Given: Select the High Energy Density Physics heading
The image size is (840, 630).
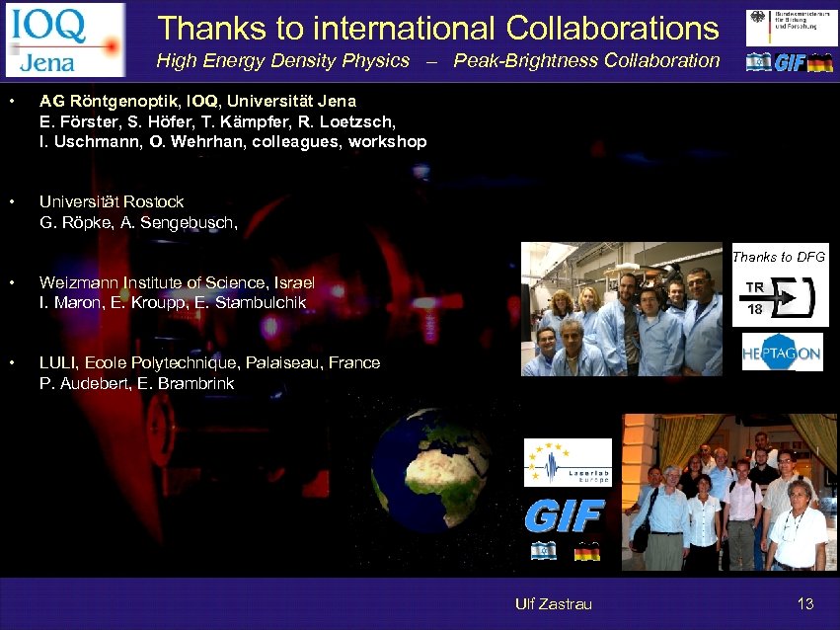Looking at the screenshot, I should pos(284,60).
